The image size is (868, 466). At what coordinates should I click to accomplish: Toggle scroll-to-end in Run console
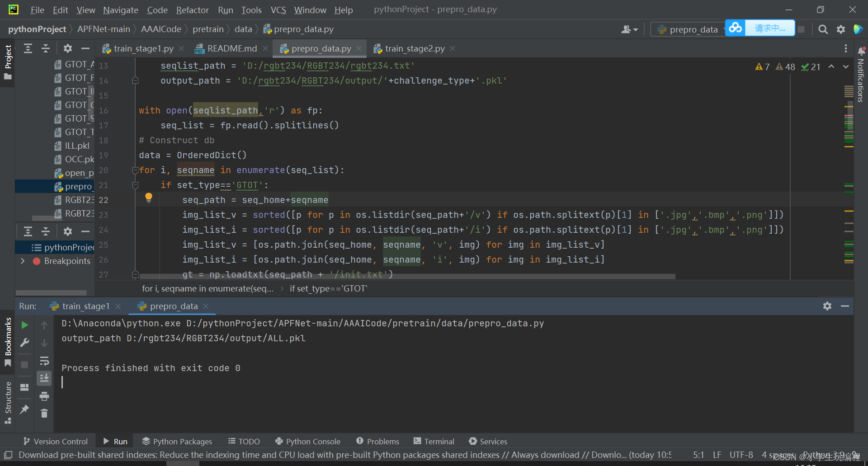(44, 378)
